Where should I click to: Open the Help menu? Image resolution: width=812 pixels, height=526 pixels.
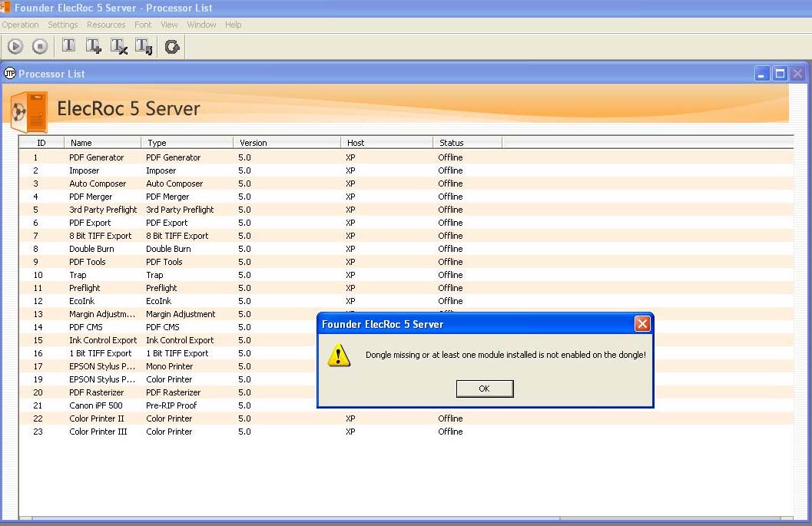click(233, 25)
